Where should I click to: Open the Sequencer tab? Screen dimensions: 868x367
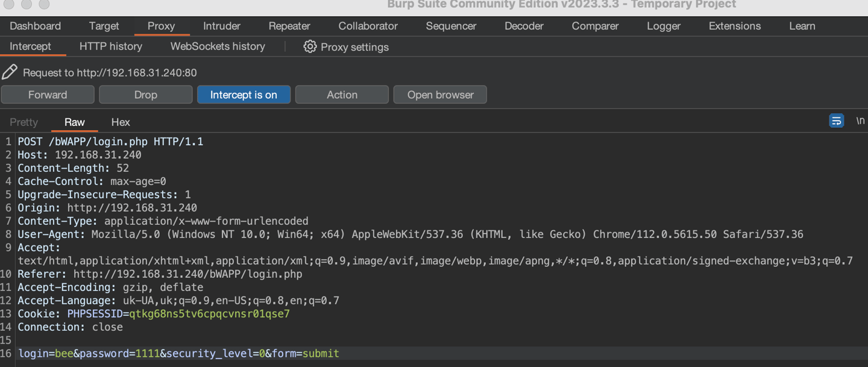point(451,26)
